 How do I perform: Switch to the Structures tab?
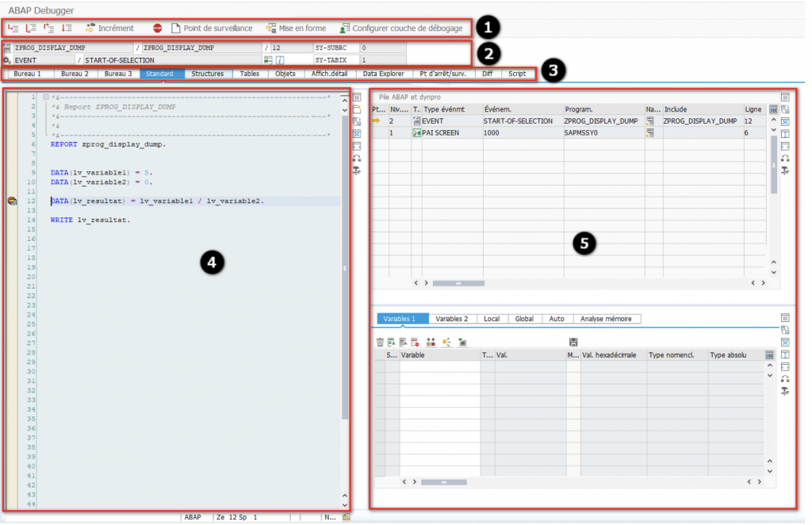[207, 74]
